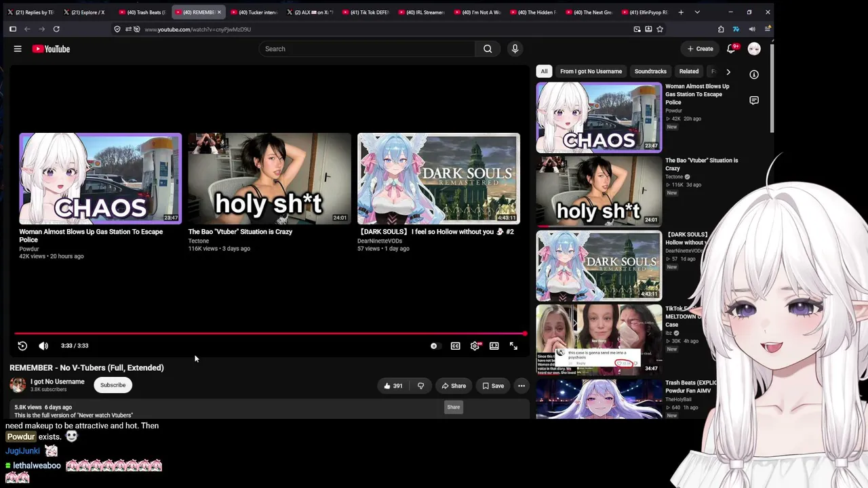Viewport: 868px width, 488px height.
Task: Like the video with 391 likes
Action: tap(393, 386)
